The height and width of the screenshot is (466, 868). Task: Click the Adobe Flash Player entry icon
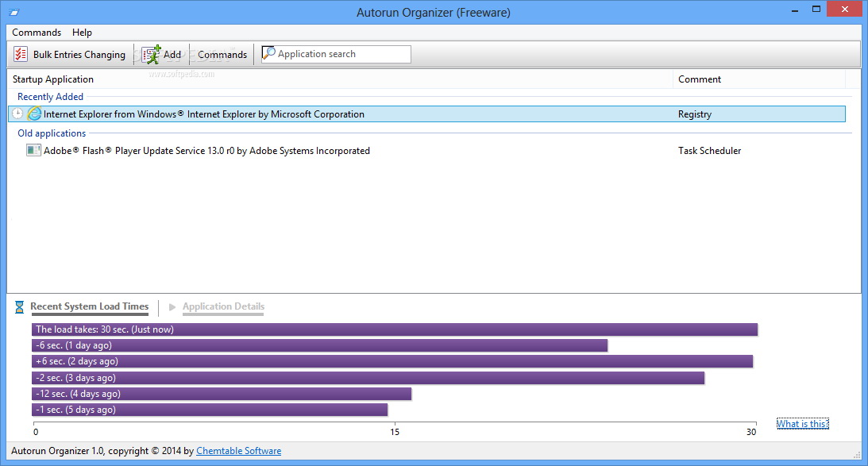point(33,150)
